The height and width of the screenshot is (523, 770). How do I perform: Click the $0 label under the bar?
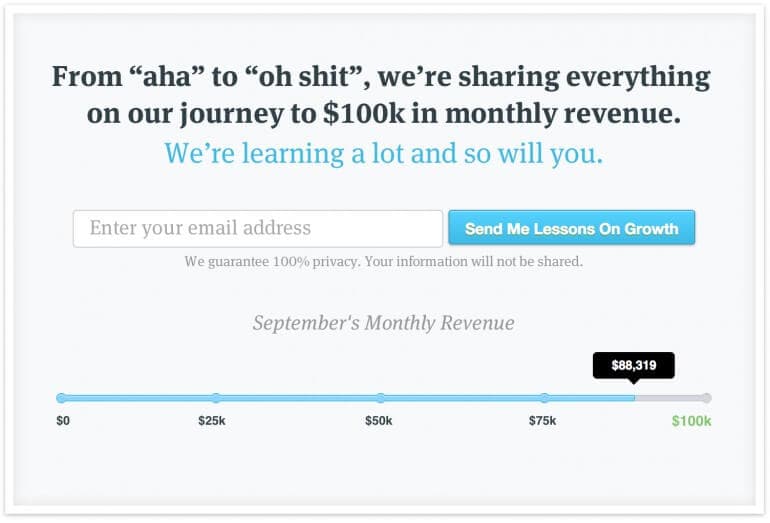pos(63,421)
